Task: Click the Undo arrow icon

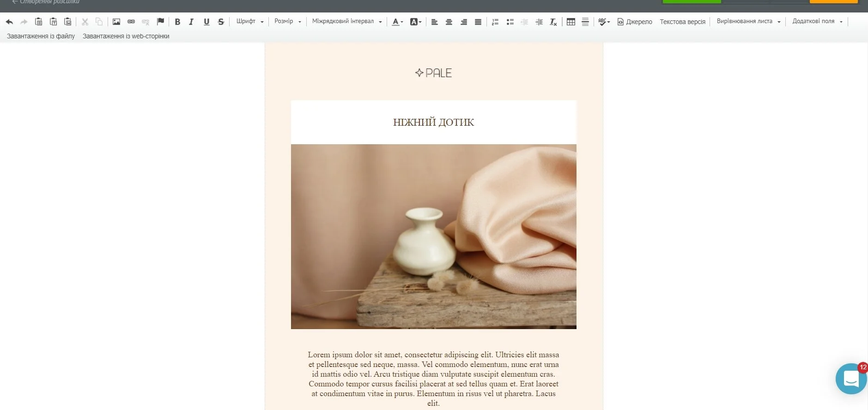Action: pyautogui.click(x=9, y=22)
